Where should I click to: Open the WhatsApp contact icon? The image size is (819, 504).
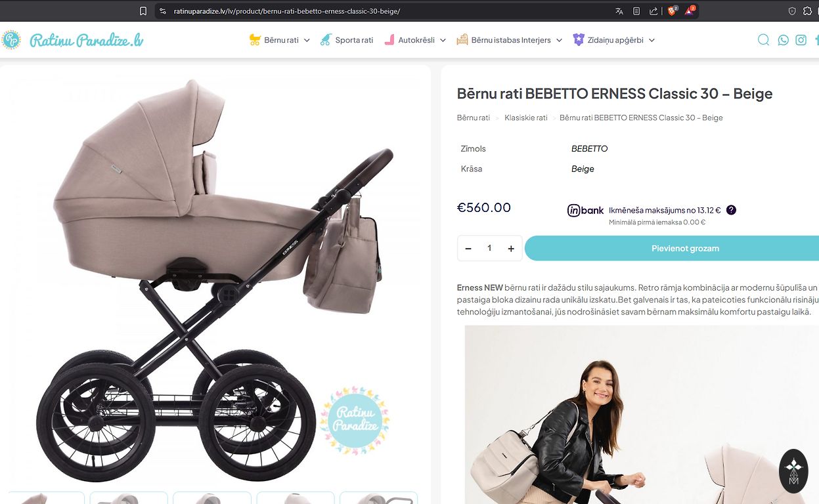click(x=783, y=40)
